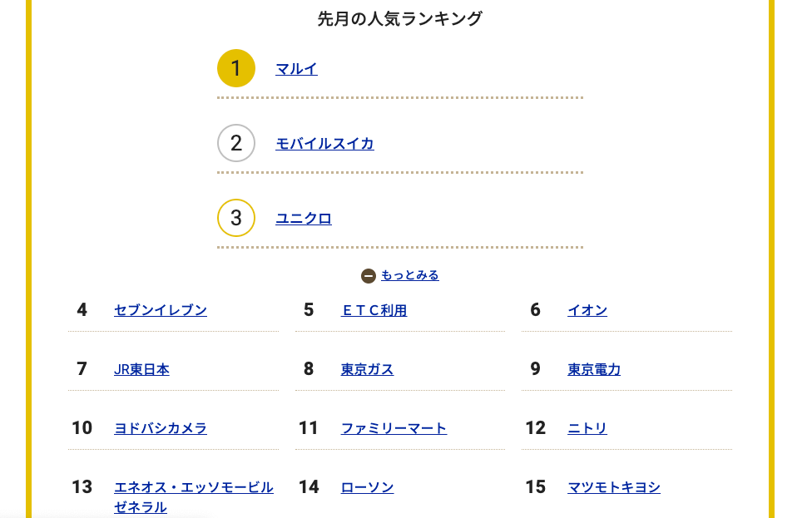Image resolution: width=812 pixels, height=518 pixels.
Task: Open the イオン ranking entry
Action: (x=587, y=310)
